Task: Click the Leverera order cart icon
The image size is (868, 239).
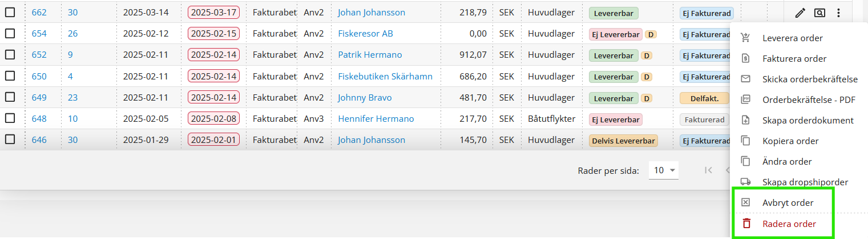Action: [745, 38]
